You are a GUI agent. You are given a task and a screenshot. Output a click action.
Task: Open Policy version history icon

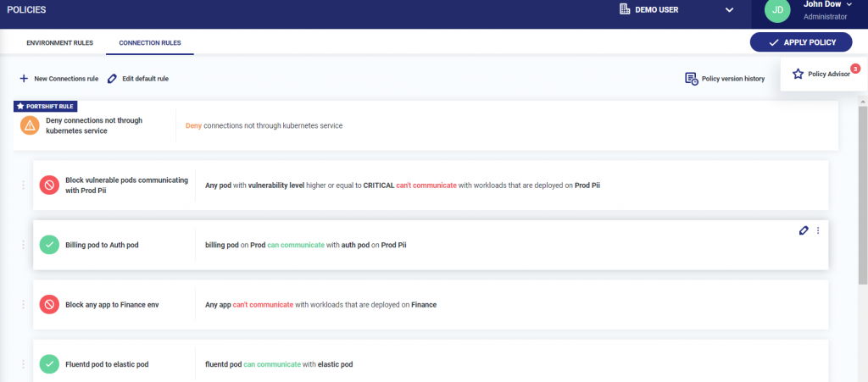tap(692, 79)
